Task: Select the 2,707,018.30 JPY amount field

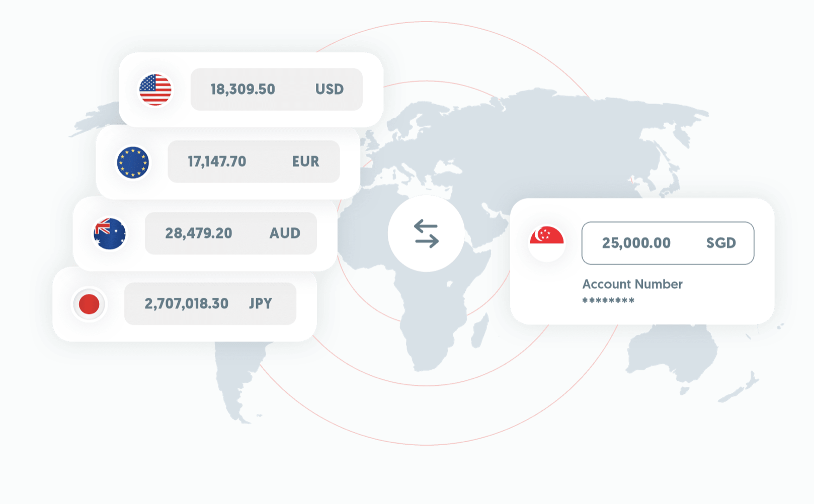Action: pyautogui.click(x=210, y=304)
